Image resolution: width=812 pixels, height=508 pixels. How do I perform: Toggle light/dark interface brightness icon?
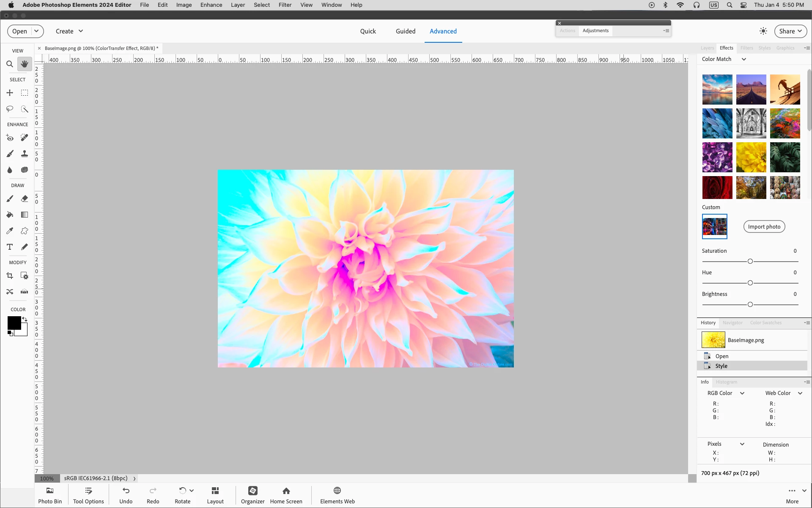coord(763,31)
